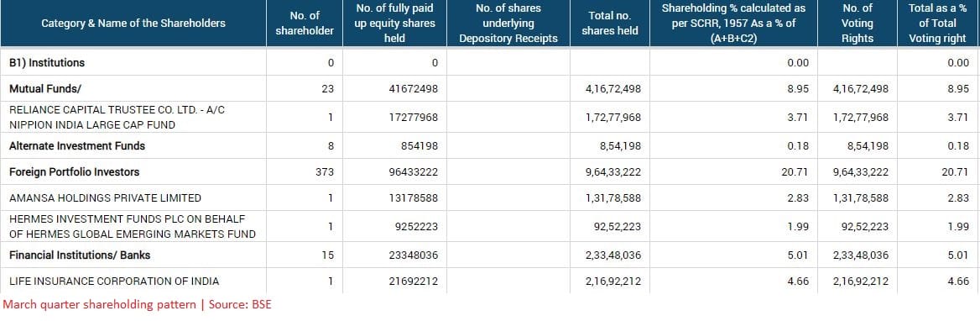
Task: Select the 20.71 shareholding percentage cell
Action: [795, 172]
